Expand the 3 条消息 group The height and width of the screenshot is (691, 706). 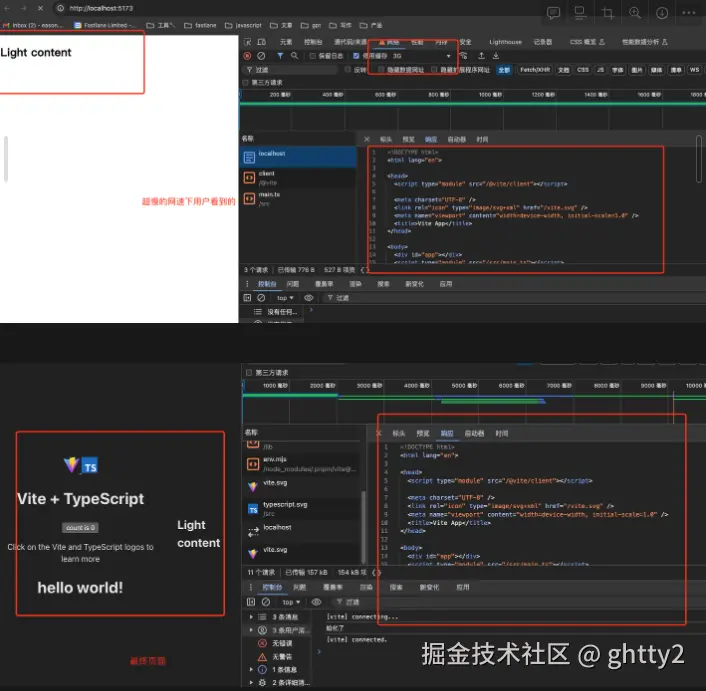[251, 617]
